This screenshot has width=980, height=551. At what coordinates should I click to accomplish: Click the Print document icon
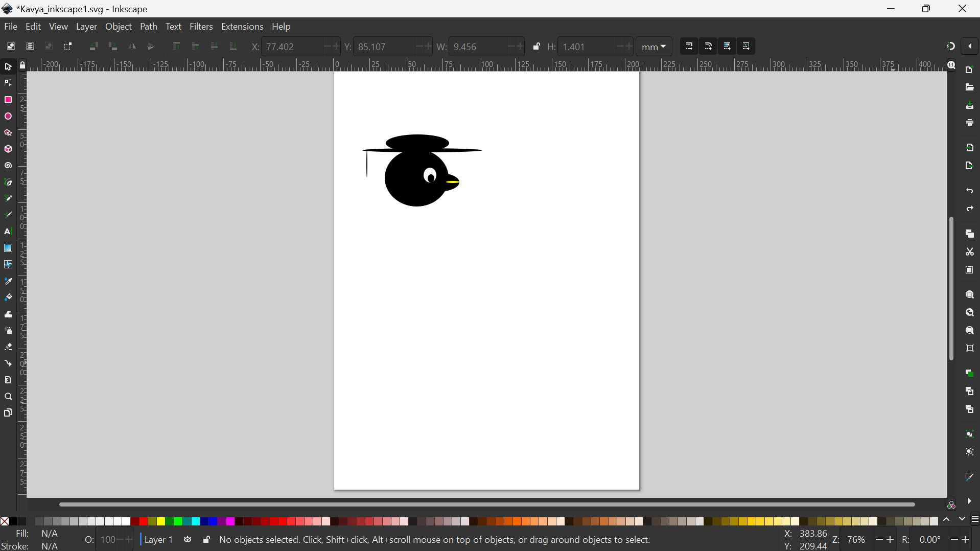(x=970, y=123)
